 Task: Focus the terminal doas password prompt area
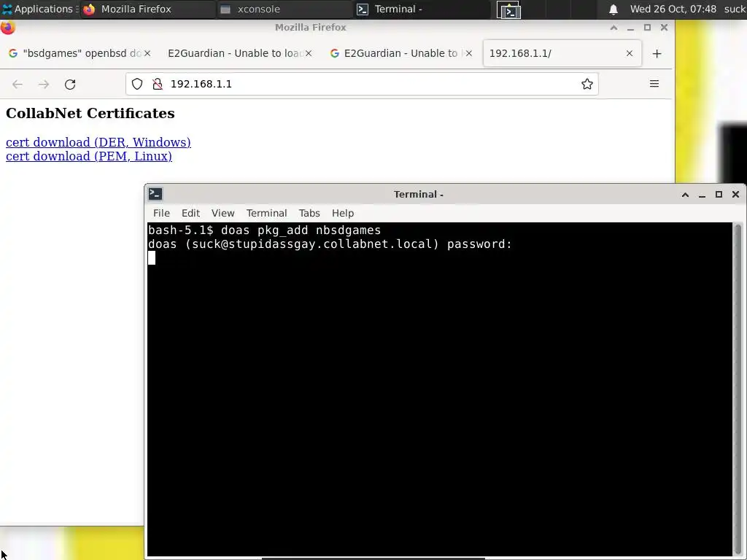440,389
